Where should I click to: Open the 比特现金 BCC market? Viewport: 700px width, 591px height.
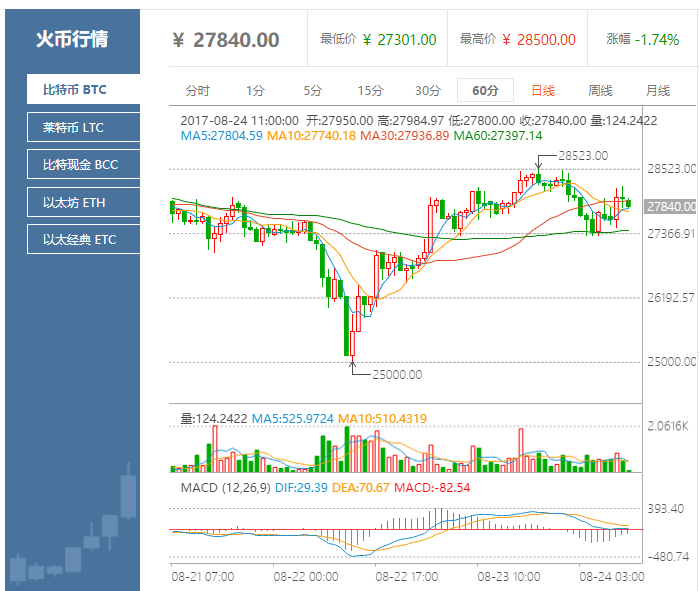[79, 165]
